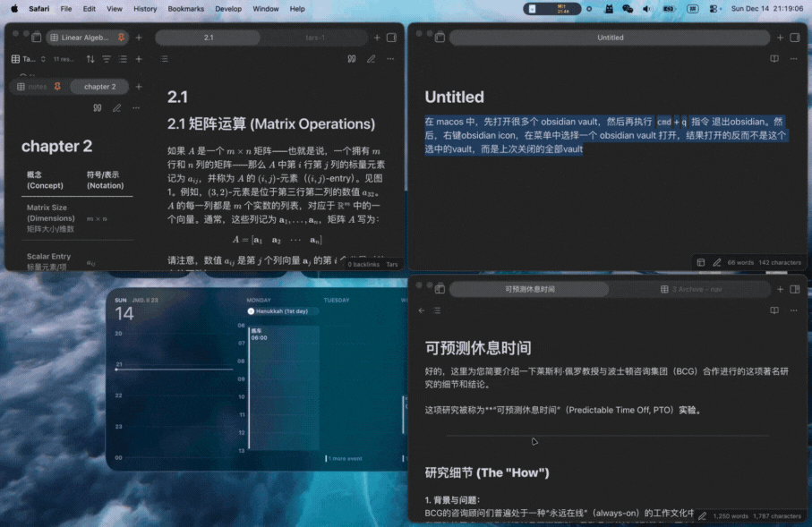The image size is (812, 527).
Task: Expand the table view selector dropdown
Action: click(30, 59)
